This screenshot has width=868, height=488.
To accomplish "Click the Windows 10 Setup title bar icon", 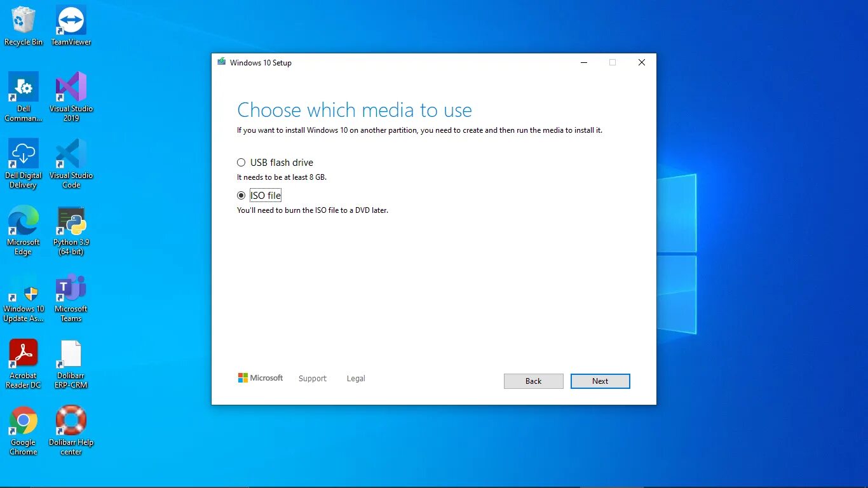I will point(221,62).
